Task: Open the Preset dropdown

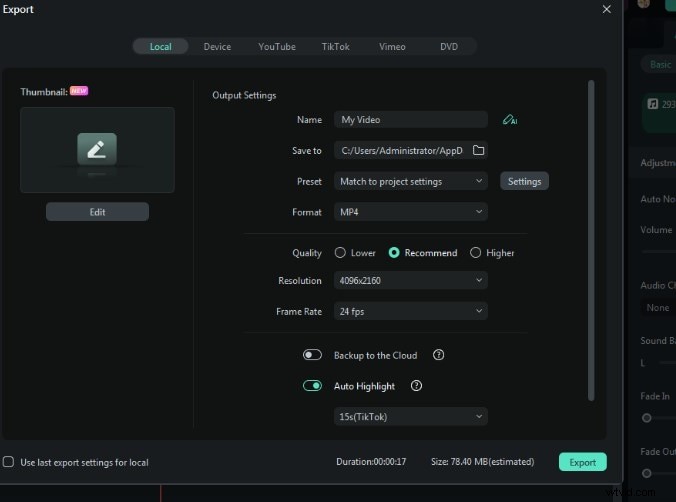Action: (411, 182)
